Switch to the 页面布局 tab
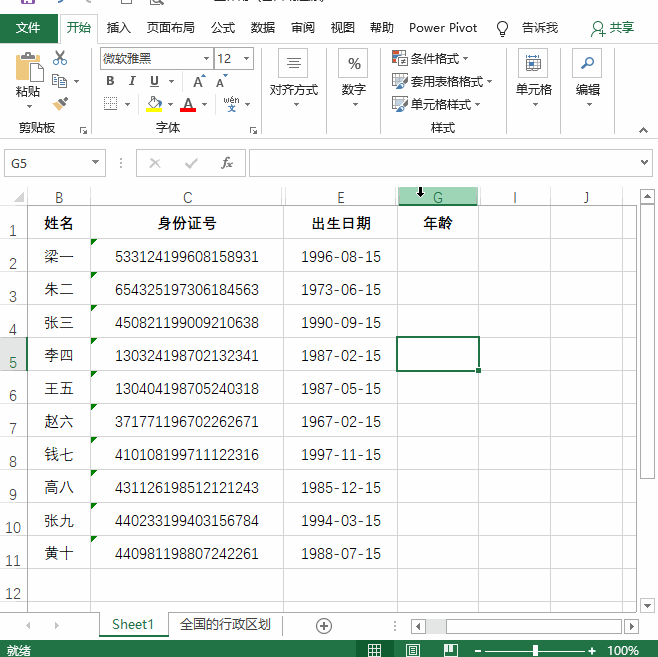Image resolution: width=658 pixels, height=657 pixels. pos(170,28)
